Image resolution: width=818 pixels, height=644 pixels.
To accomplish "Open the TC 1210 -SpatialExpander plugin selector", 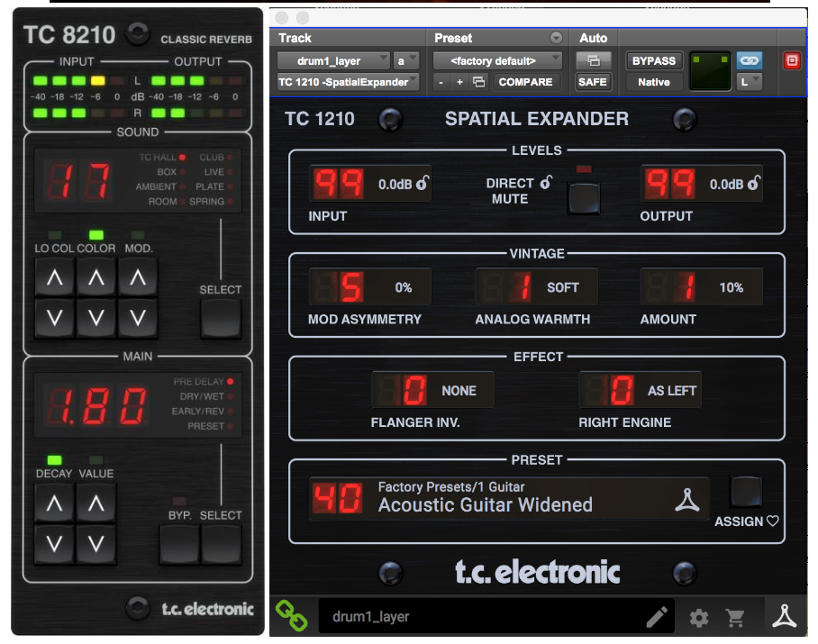I will pyautogui.click(x=348, y=82).
